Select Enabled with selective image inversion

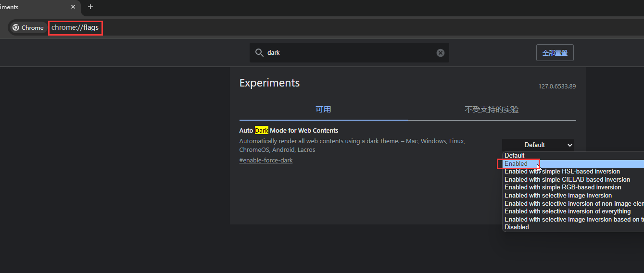tap(558, 196)
